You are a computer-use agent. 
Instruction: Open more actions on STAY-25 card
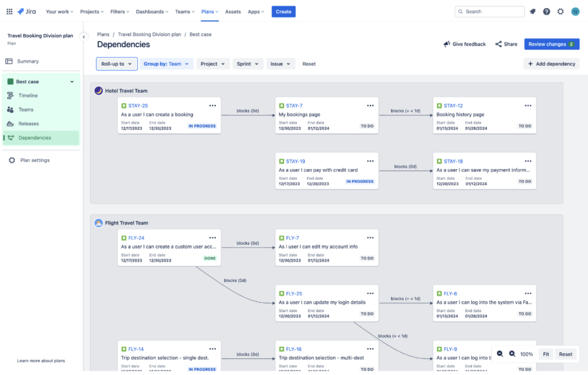213,106
